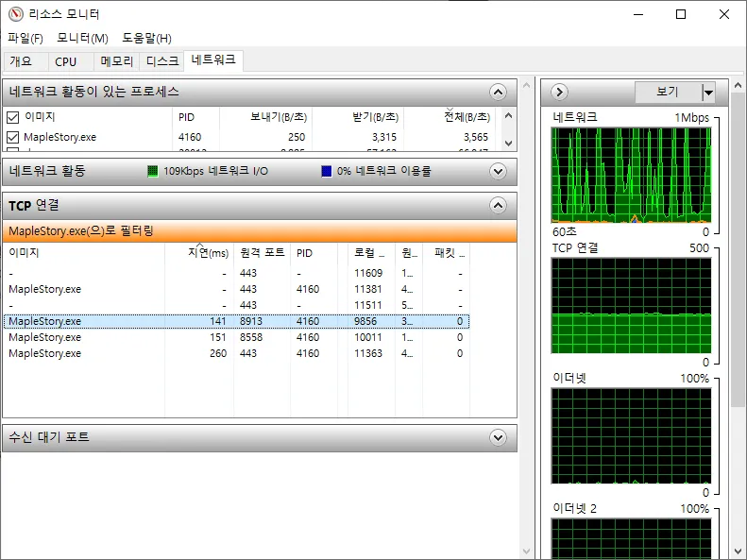Sort processes by 보내기(B/초) column

[265, 117]
